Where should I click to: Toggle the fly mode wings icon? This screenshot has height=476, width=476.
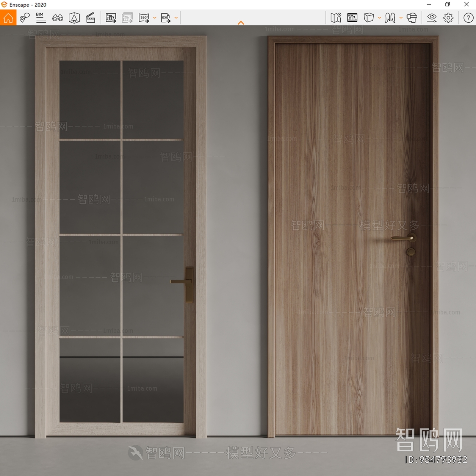(390, 18)
